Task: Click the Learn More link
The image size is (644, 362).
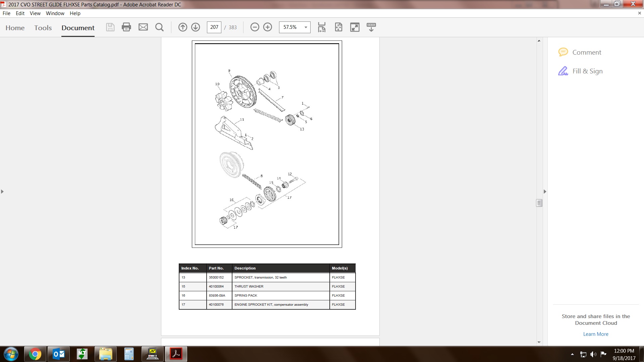Action: 595,334
